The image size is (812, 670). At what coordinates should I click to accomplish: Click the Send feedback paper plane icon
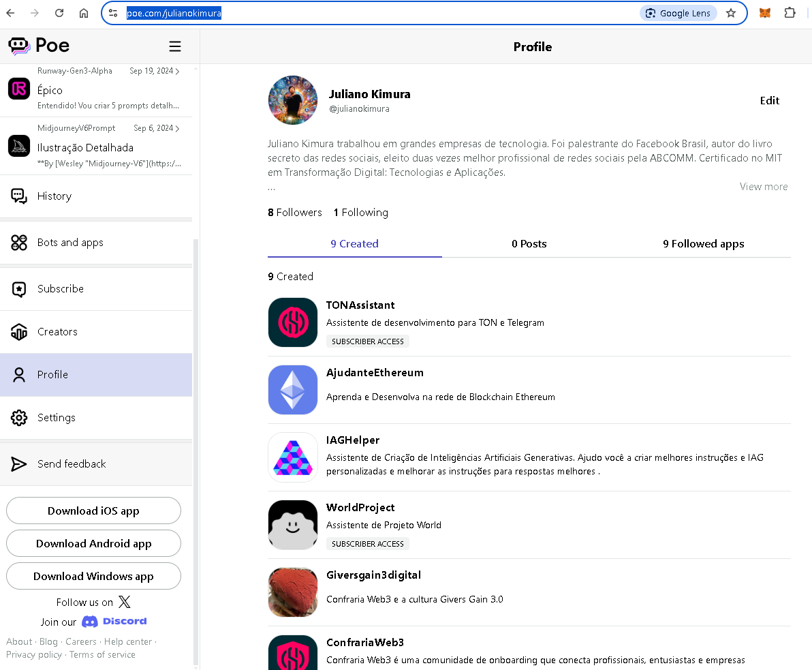click(19, 463)
